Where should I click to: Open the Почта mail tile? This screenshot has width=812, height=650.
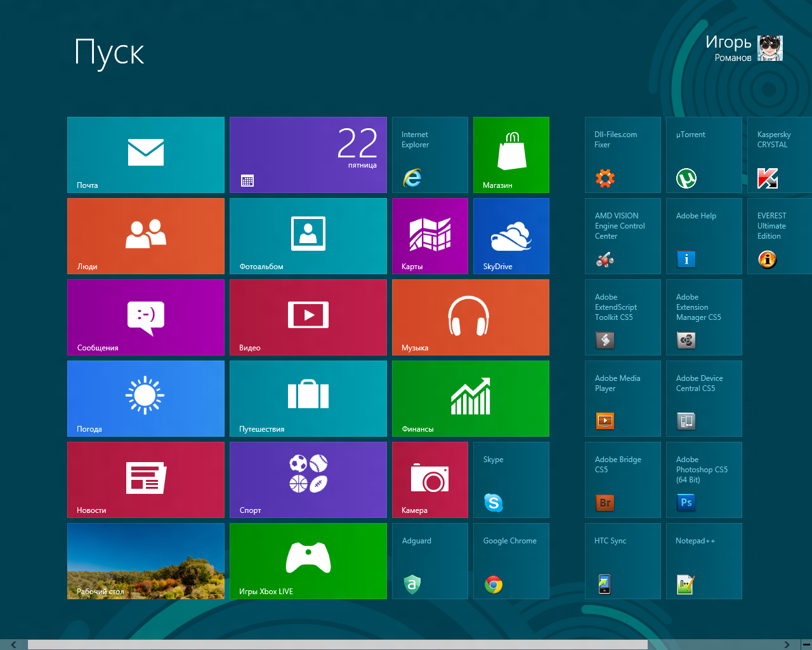146,155
